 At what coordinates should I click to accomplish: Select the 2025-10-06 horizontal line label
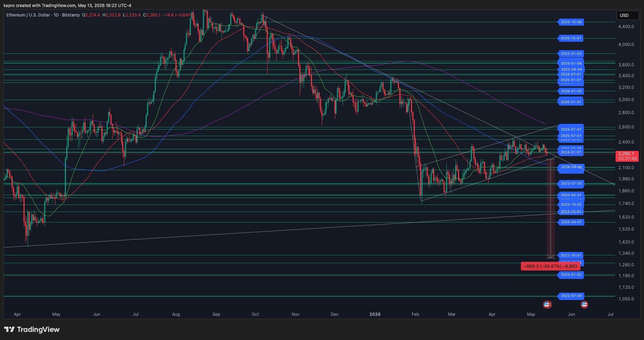(571, 22)
